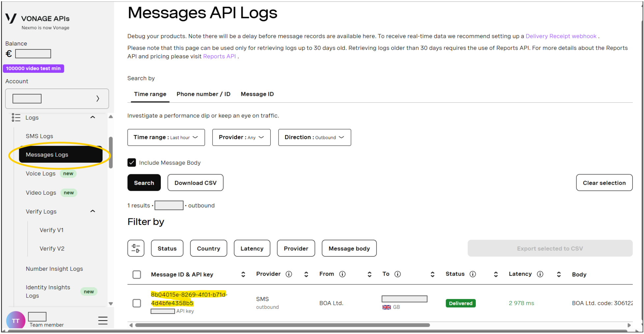
Task: Select the row checkbox for message 8b04015e
Action: 137,303
